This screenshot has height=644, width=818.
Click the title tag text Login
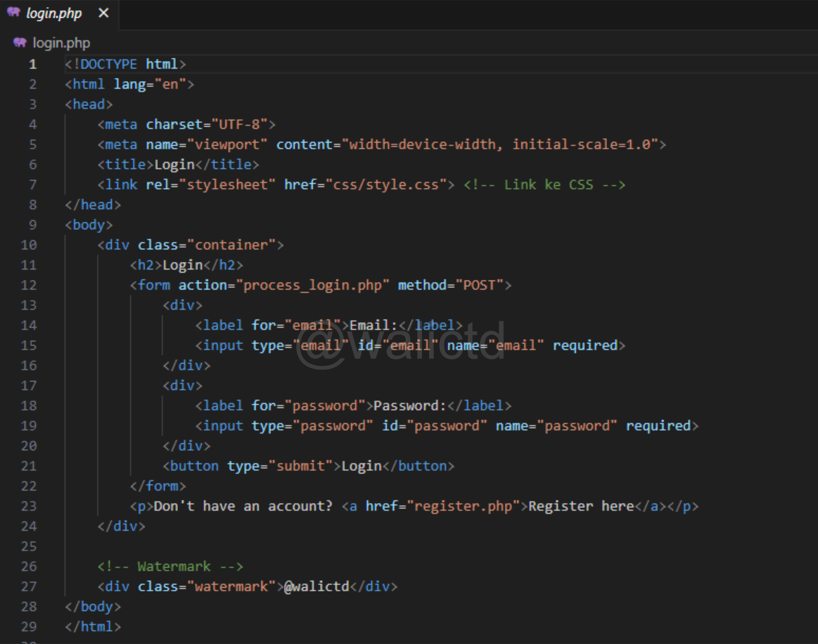click(x=174, y=165)
